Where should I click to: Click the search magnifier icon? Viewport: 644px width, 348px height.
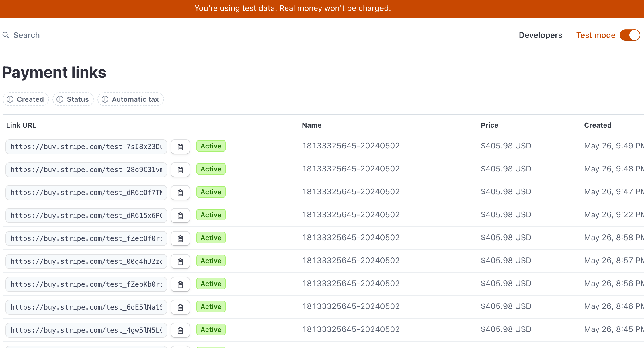[x=5, y=35]
